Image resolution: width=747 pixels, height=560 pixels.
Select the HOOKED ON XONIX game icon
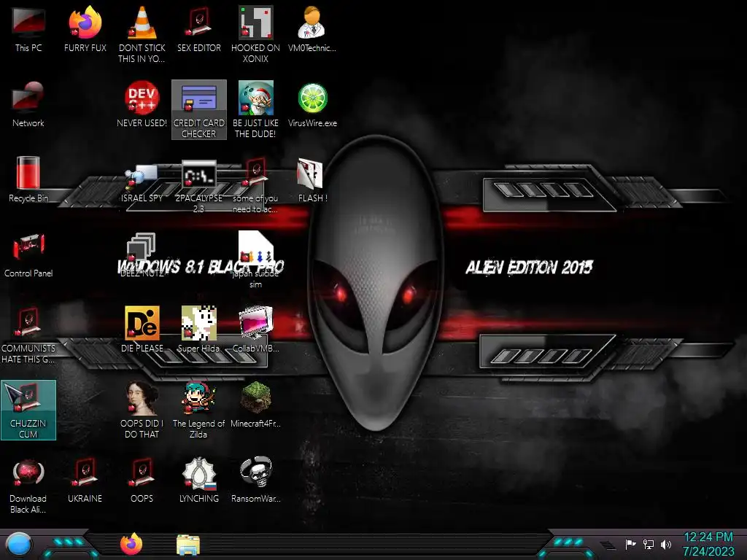click(x=256, y=34)
